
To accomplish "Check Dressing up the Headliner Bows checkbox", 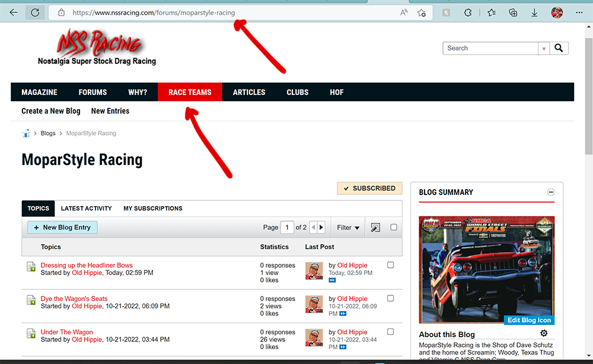I will tap(391, 265).
